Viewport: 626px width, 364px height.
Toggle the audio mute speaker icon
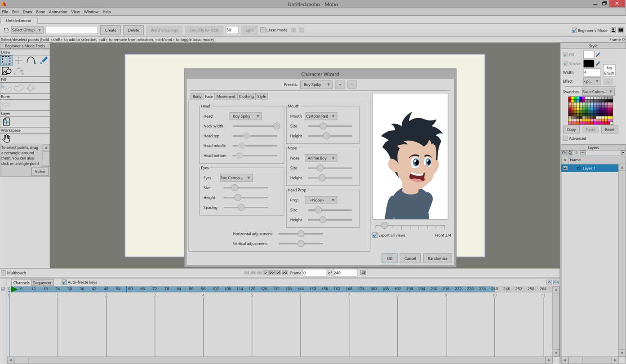pos(363,273)
